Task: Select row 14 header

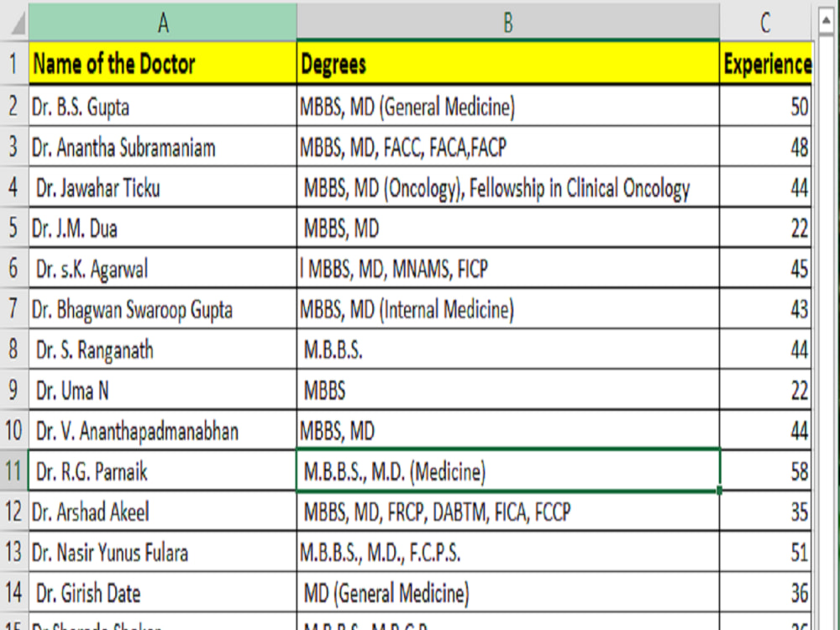Action: [14, 592]
